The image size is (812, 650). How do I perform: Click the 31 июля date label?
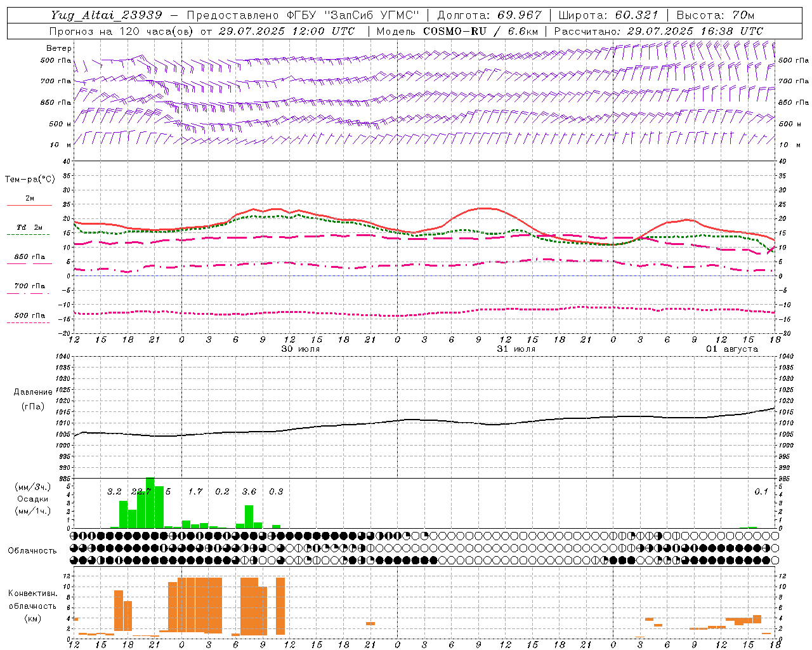516,349
